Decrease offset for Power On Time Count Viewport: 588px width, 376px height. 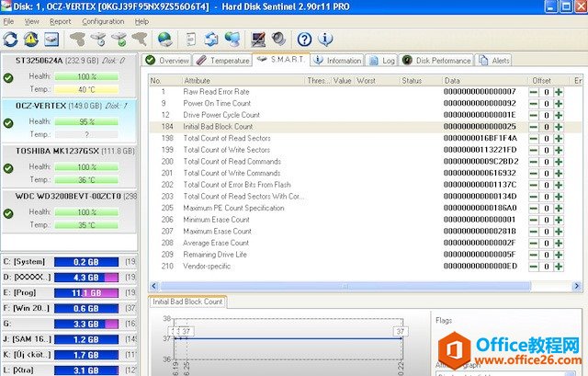[x=534, y=104]
